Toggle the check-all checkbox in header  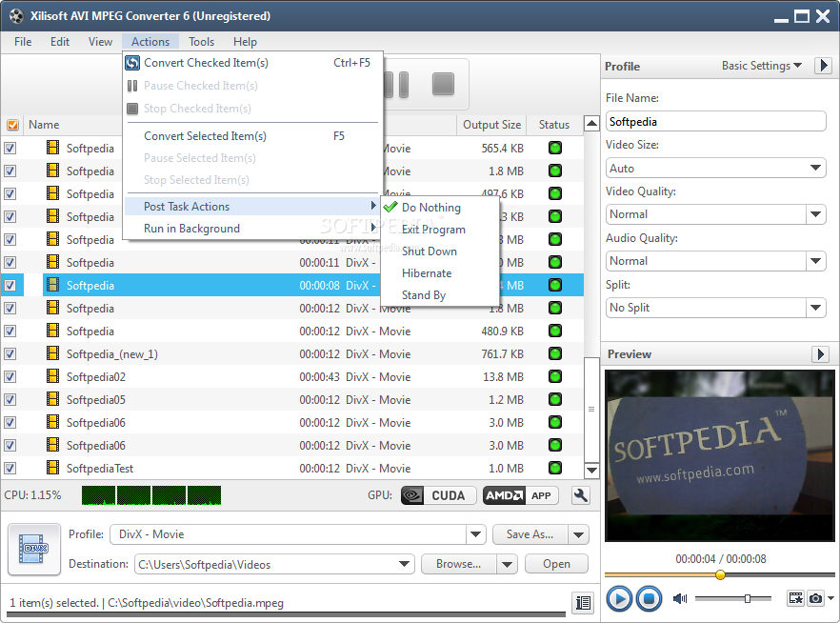(12, 125)
